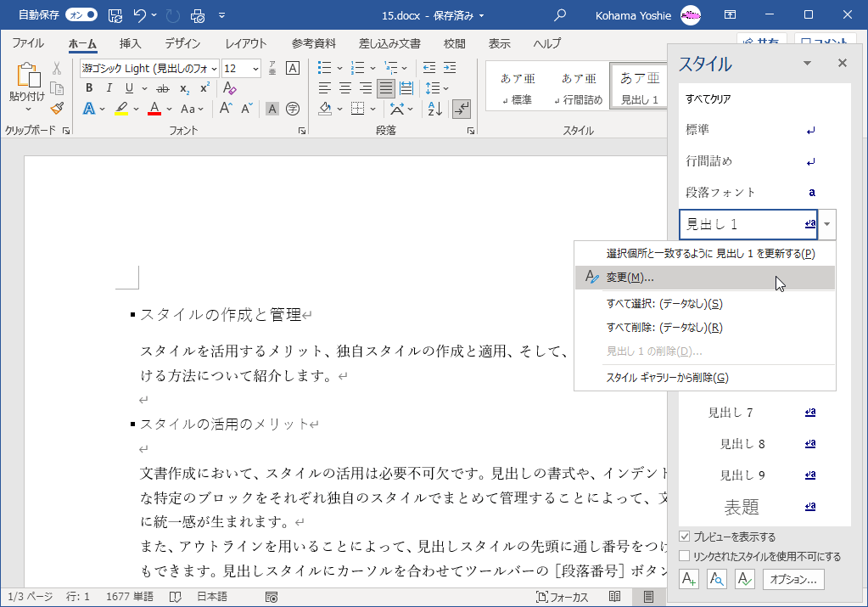Apply the red font color swatch
Image resolution: width=868 pixels, height=607 pixels.
[154, 108]
